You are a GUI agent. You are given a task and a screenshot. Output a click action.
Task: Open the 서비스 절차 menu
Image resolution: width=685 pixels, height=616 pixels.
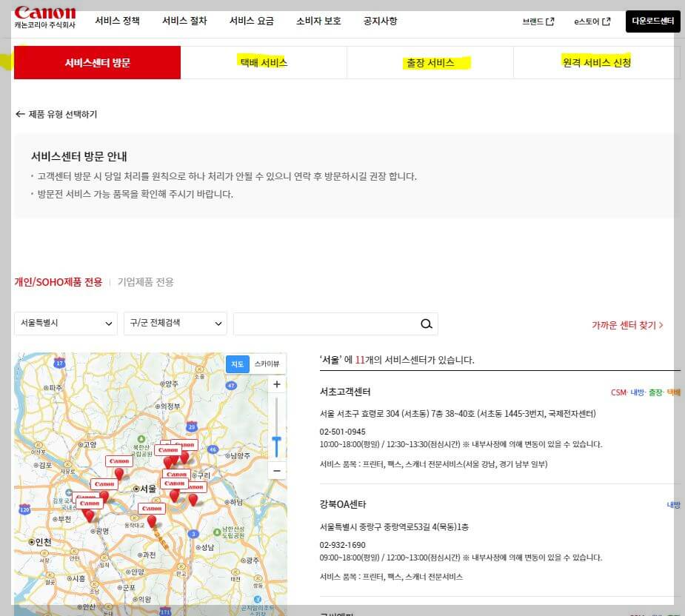184,21
